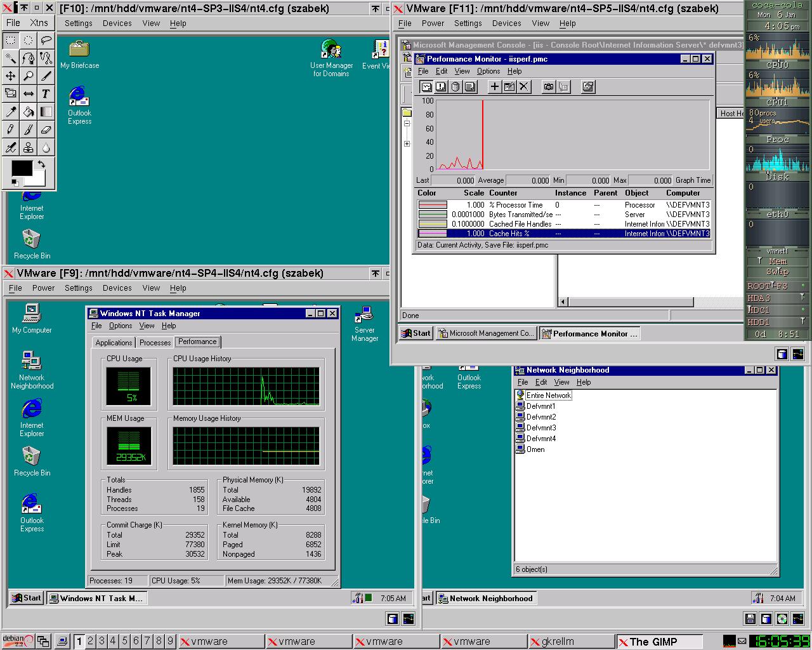Open Server Manager desktop icon
Viewport: 812px width, 650px height.
365,324
